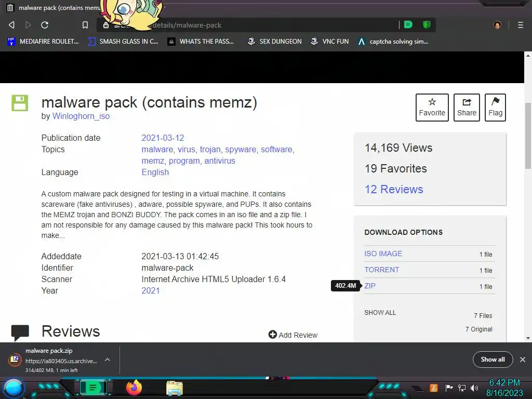Open the VNC FUN bookmark
The image size is (532, 399).
(330, 42)
